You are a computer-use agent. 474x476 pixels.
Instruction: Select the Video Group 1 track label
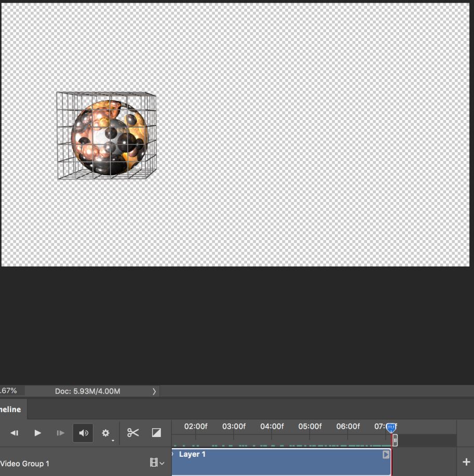(25, 464)
